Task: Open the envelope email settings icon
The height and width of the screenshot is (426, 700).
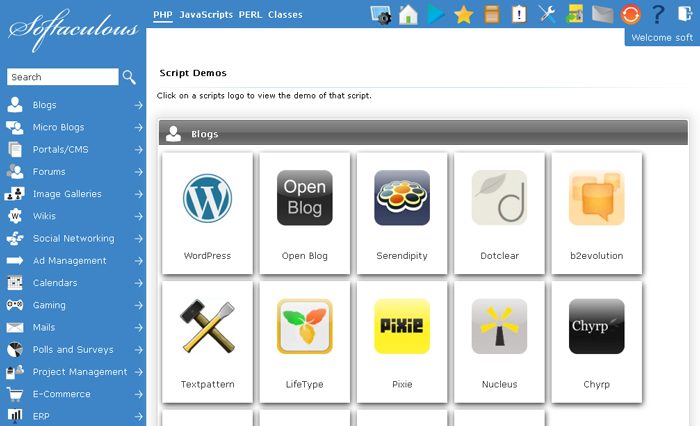Action: pos(602,14)
